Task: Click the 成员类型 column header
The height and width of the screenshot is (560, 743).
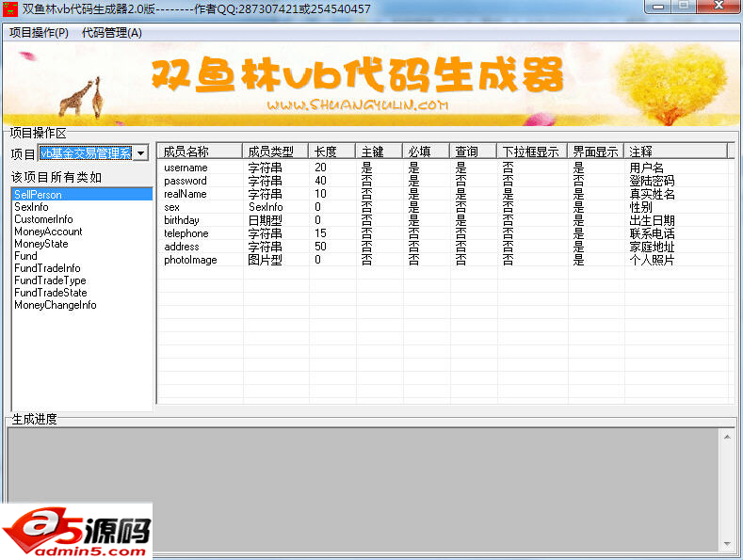Action: pos(275,152)
